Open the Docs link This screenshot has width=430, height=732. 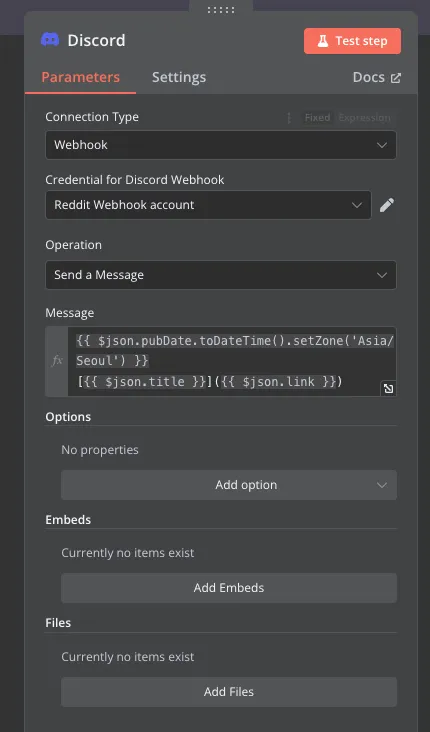376,77
